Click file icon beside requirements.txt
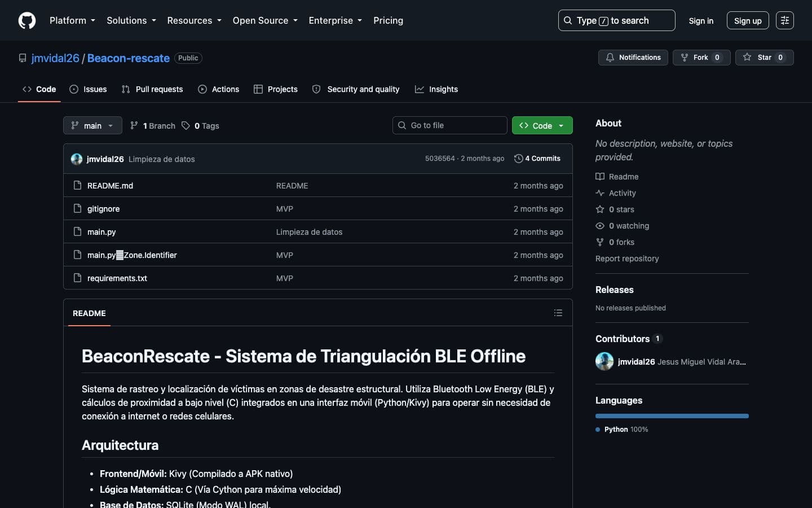 coord(78,278)
